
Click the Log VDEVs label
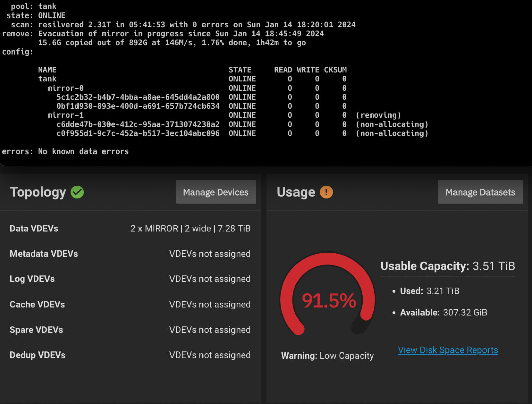[32, 279]
